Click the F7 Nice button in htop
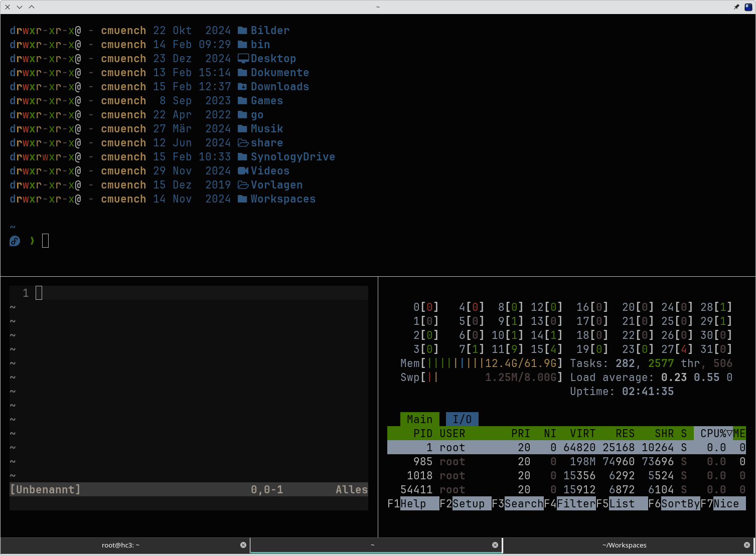This screenshot has height=556, width=756. coord(723,503)
